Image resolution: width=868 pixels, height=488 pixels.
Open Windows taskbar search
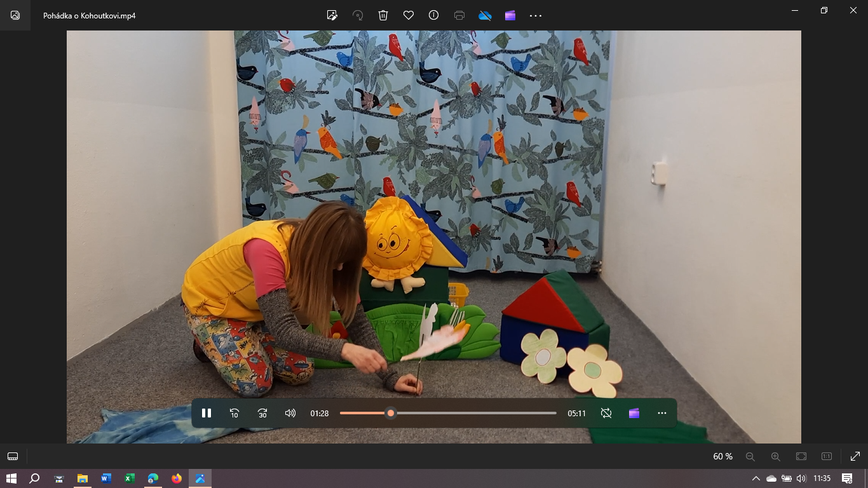pyautogui.click(x=35, y=478)
